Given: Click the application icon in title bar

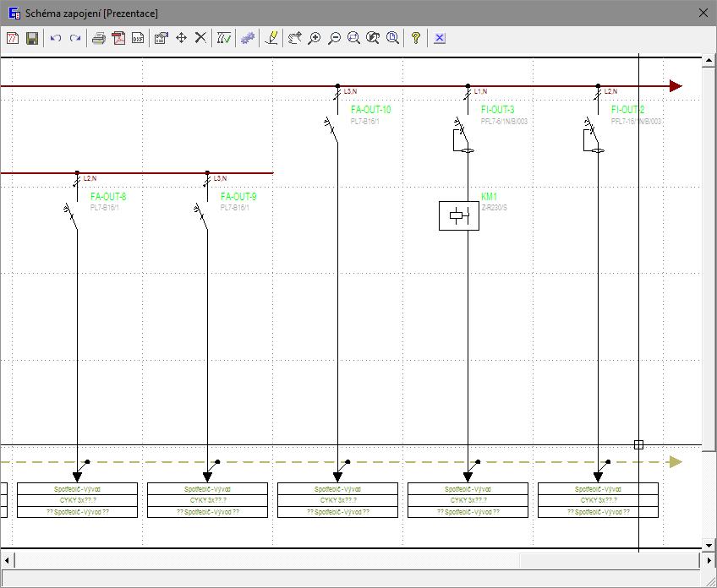Looking at the screenshot, I should point(14,13).
